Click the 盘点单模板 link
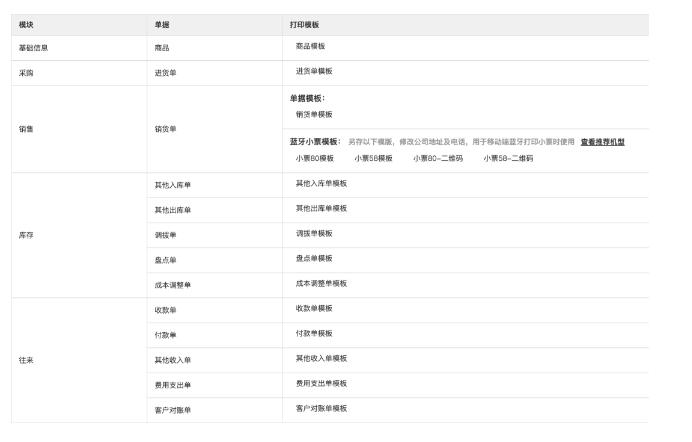 coord(313,258)
